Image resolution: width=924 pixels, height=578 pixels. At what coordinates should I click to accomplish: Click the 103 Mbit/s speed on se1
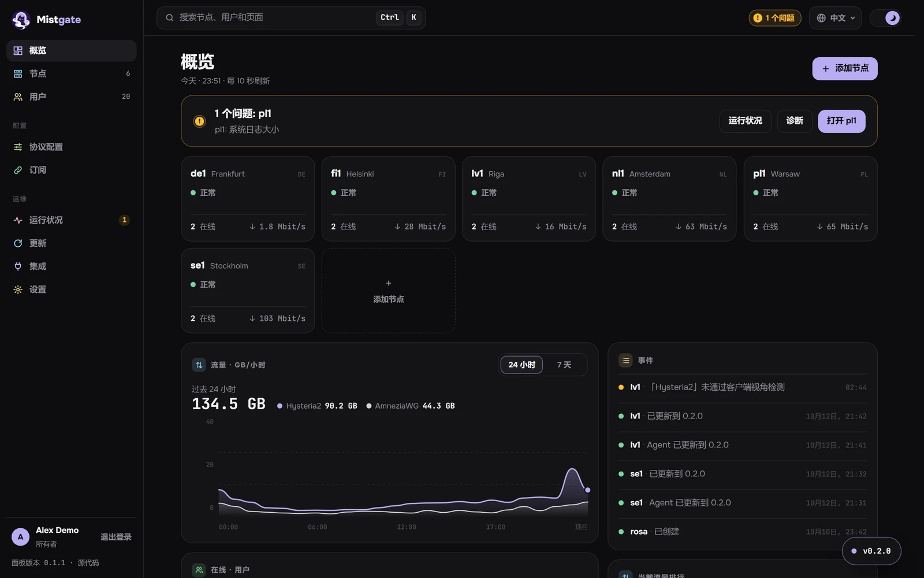[x=277, y=318]
